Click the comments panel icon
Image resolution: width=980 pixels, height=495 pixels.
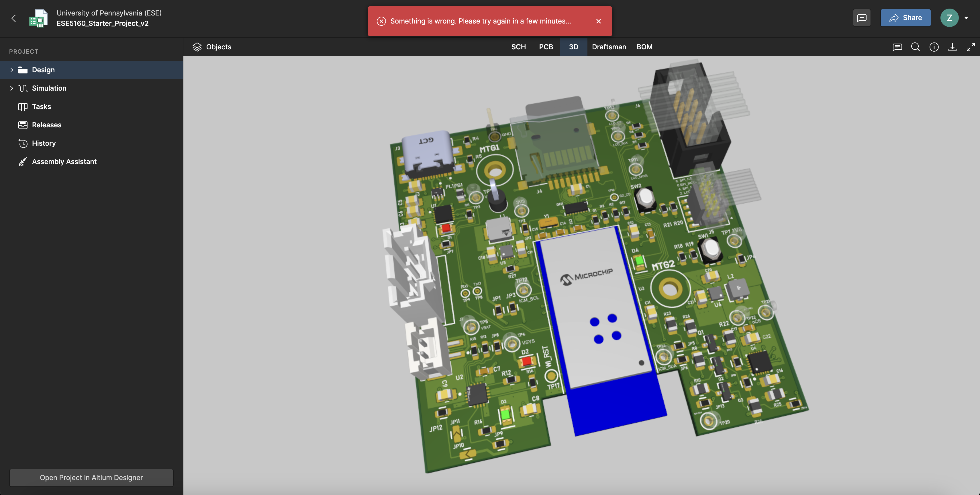(x=897, y=47)
